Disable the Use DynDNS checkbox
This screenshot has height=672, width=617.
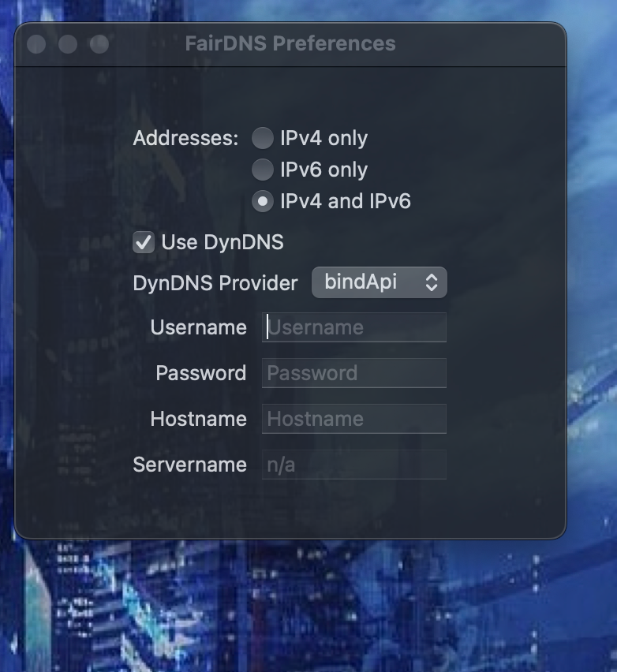[x=144, y=242]
